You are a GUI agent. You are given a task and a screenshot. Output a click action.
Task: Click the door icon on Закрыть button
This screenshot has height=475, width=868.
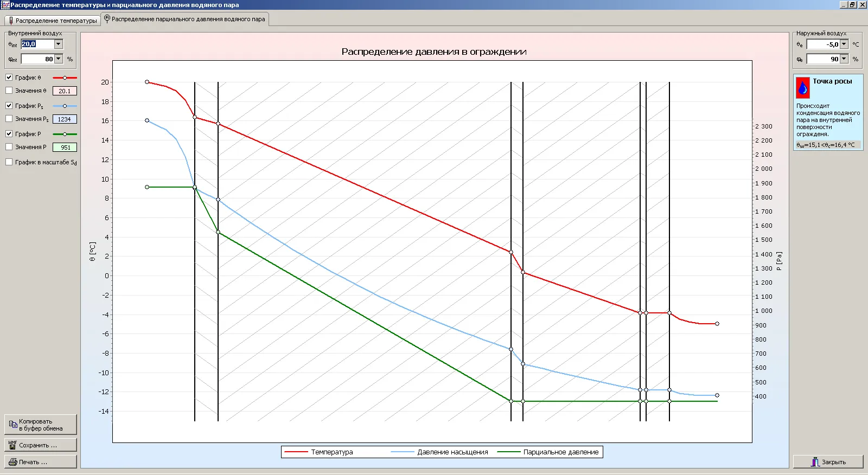tap(815, 461)
